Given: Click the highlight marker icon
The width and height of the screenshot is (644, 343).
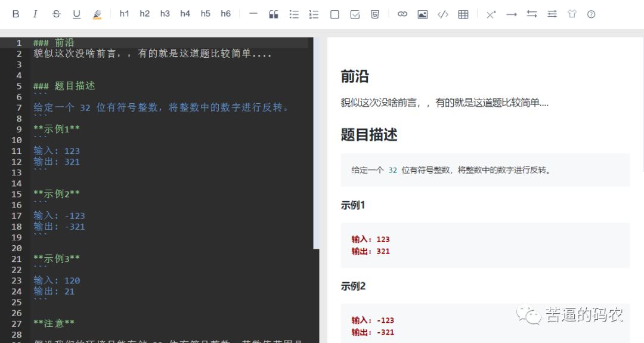Looking at the screenshot, I should click(x=97, y=14).
